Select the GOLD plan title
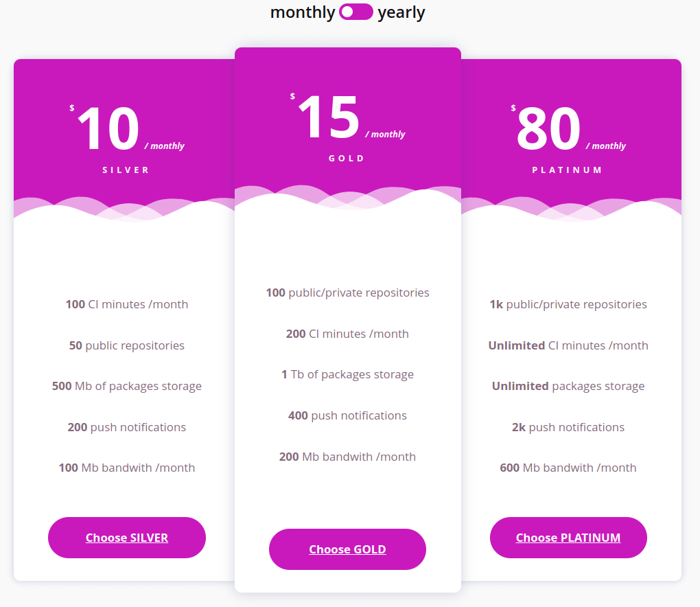Viewport: 700px width, 607px height. [347, 158]
